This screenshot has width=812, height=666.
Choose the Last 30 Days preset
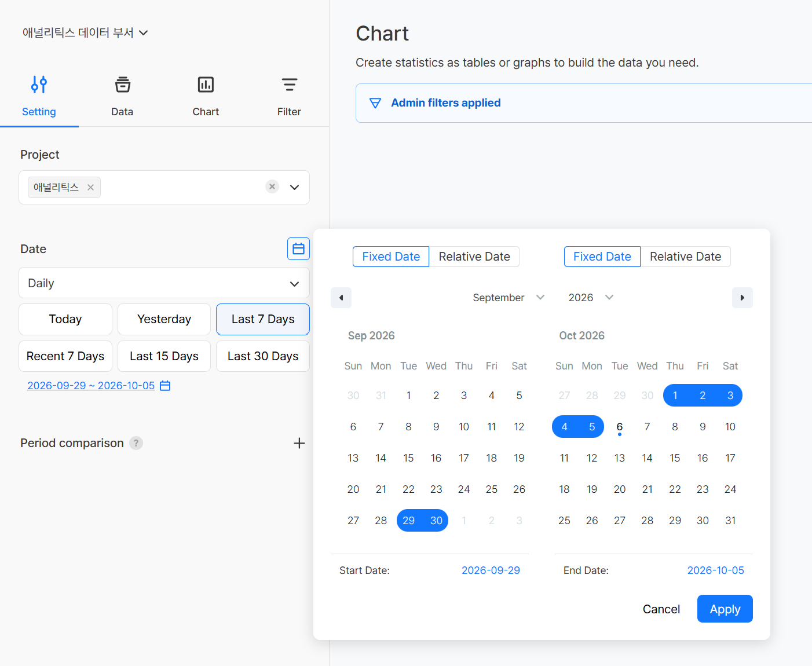pyautogui.click(x=263, y=356)
